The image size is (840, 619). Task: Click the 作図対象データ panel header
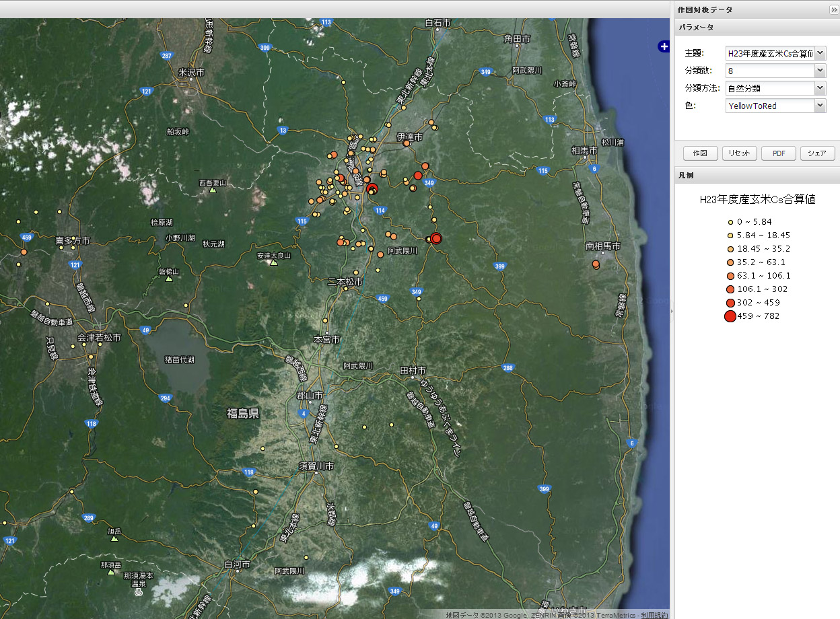point(757,9)
